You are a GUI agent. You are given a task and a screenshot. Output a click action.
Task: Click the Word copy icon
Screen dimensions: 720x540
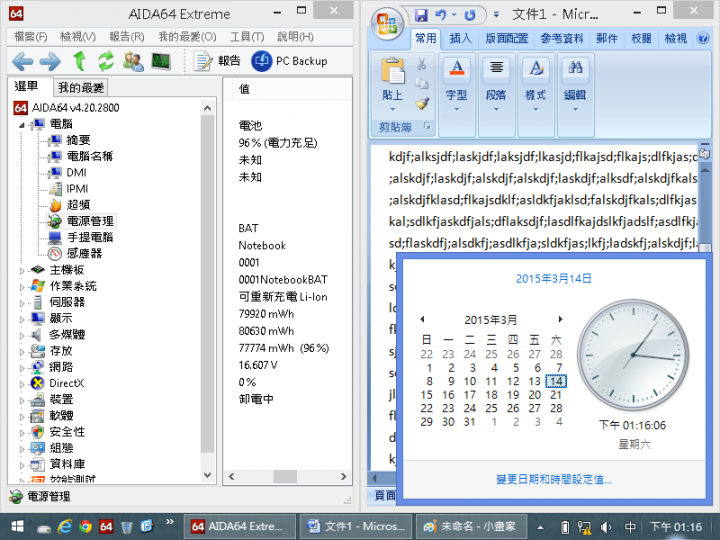pyautogui.click(x=422, y=84)
